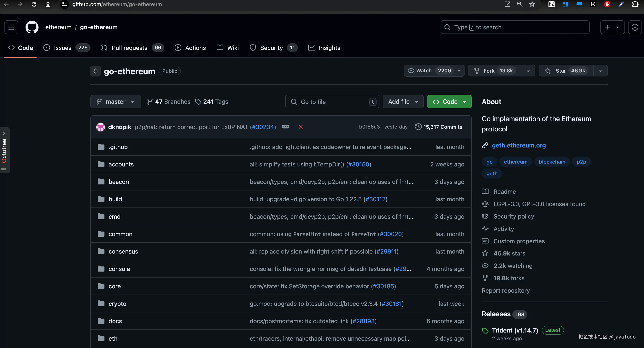The width and height of the screenshot is (644, 348).
Task: Open the Security tab
Action: pos(271,48)
